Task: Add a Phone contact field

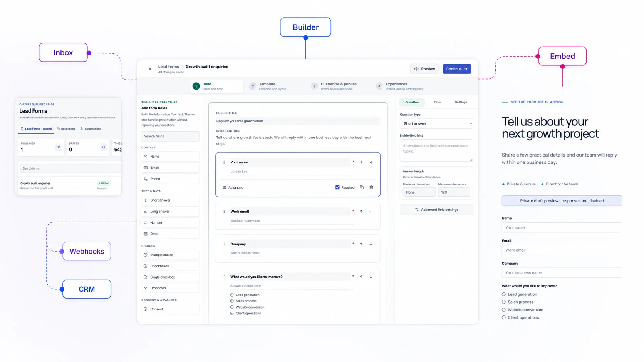Action: tap(170, 179)
